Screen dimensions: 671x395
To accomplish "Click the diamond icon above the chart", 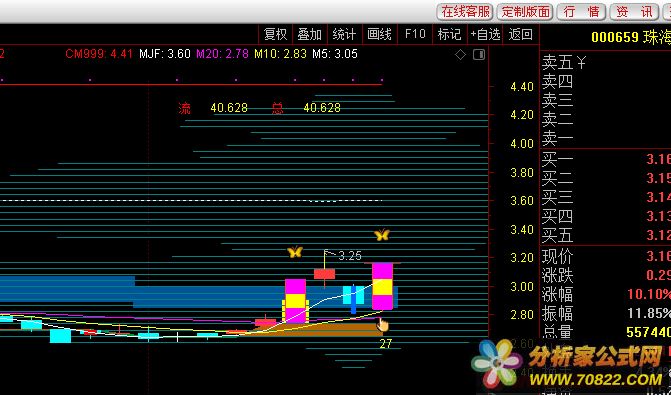I will click(x=460, y=55).
